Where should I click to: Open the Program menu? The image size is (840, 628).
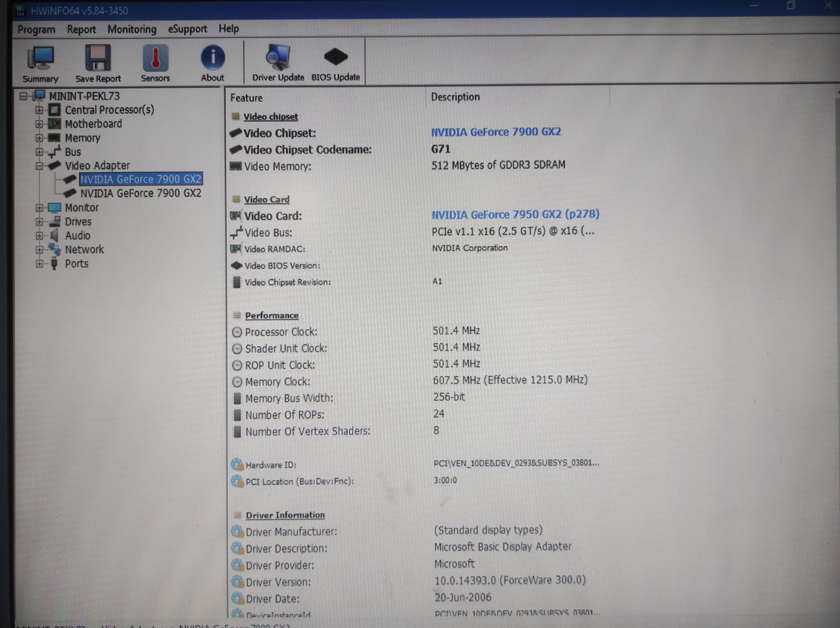coord(35,28)
